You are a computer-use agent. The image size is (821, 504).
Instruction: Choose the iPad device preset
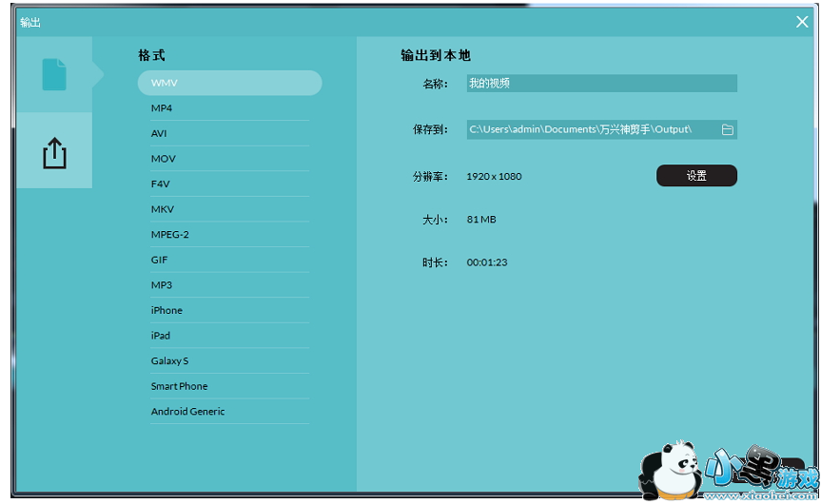click(x=230, y=336)
